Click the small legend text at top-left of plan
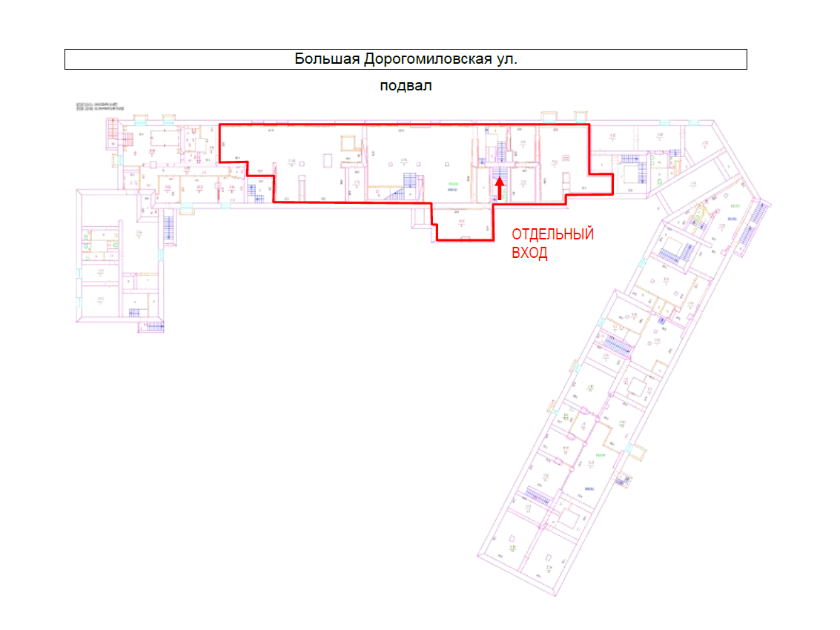This screenshot has height=630, width=840. [98, 106]
